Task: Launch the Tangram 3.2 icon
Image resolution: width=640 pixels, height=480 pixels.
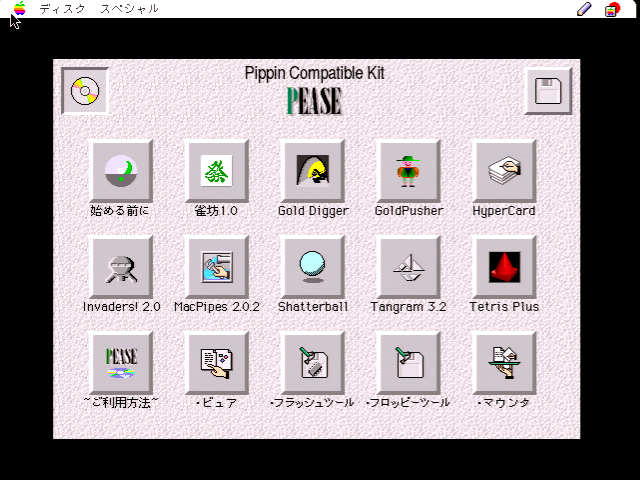Action: click(409, 267)
